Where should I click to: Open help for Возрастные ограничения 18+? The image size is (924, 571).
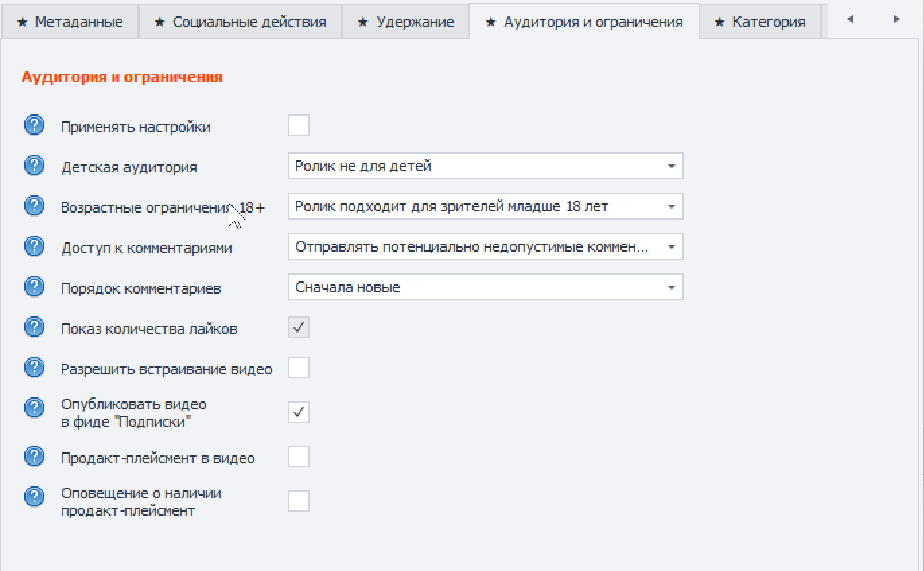click(34, 205)
